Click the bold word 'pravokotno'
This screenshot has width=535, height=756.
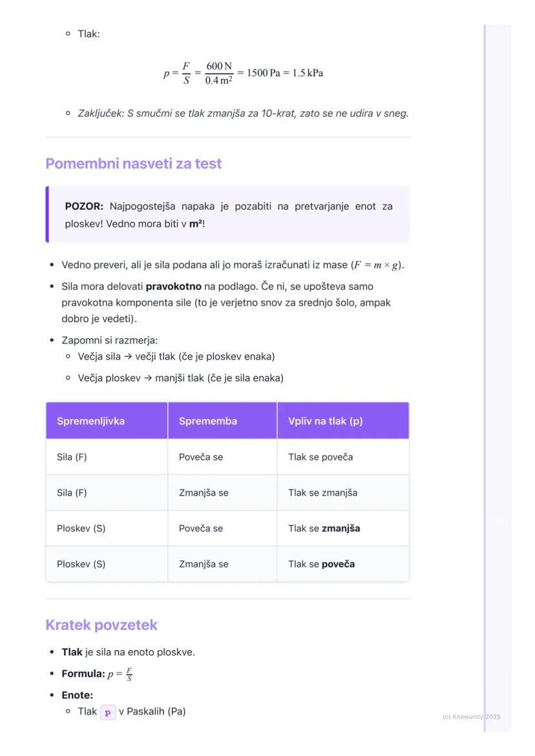click(174, 285)
